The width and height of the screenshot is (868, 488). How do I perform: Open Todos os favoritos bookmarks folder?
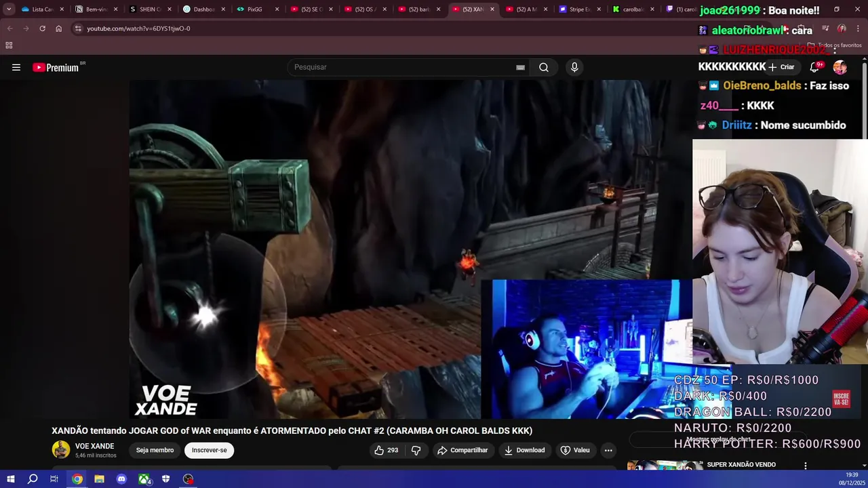[x=834, y=45]
